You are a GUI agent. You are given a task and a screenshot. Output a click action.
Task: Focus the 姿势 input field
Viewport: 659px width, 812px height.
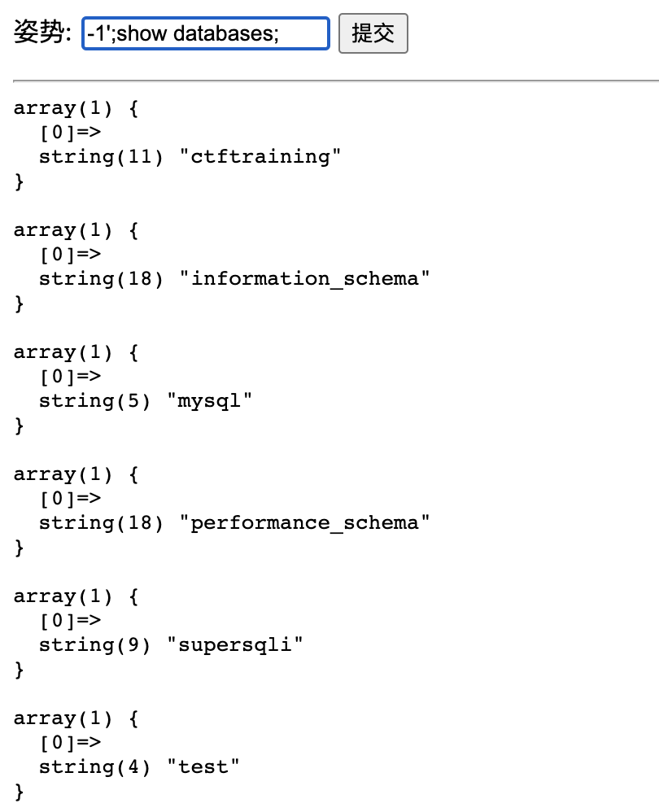[x=206, y=33]
